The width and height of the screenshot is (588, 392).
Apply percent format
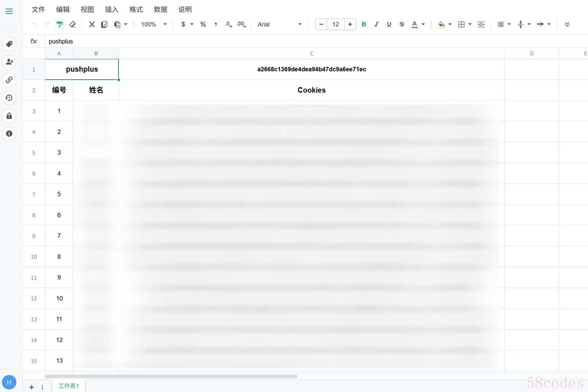(x=203, y=24)
